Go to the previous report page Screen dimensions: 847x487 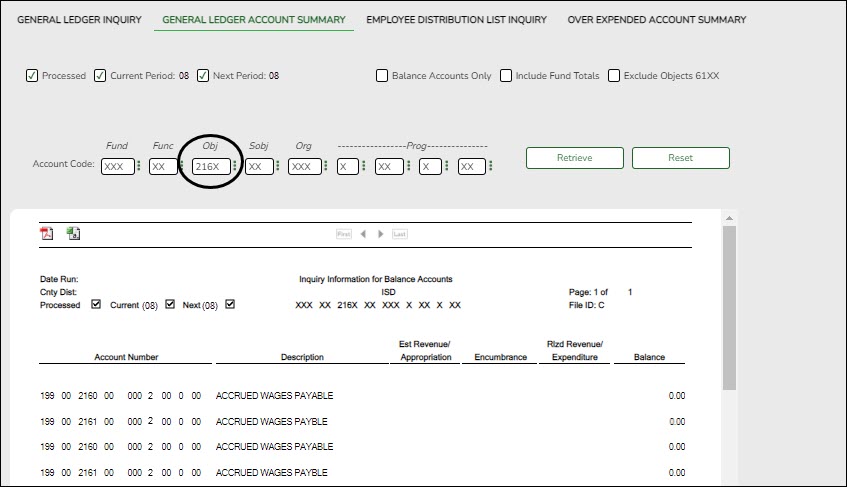[363, 234]
